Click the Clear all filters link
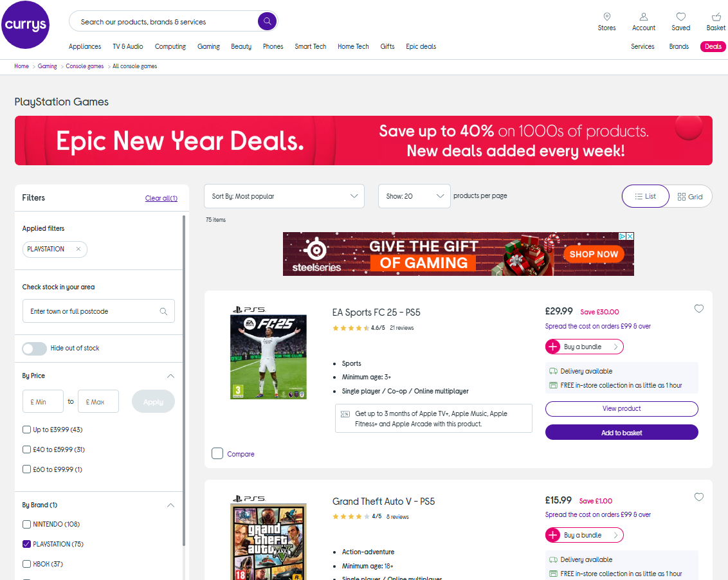 (x=161, y=198)
